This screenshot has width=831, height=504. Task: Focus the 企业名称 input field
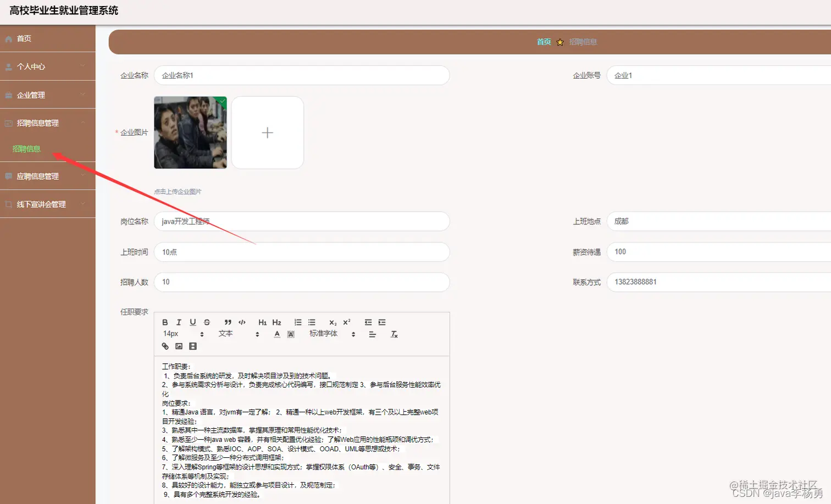(x=302, y=75)
